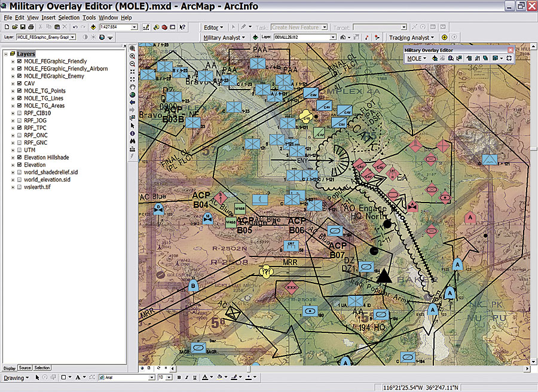Viewport: 538px width, 392px height.
Task: Open the Selection menu
Action: point(69,17)
